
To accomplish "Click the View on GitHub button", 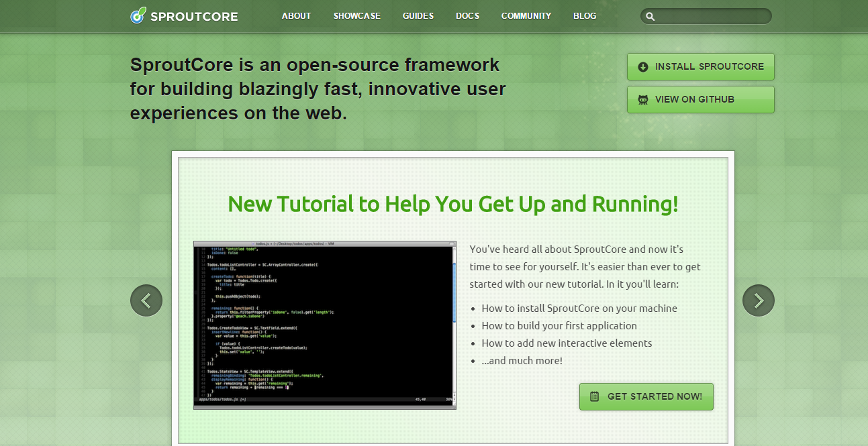I will 701,99.
